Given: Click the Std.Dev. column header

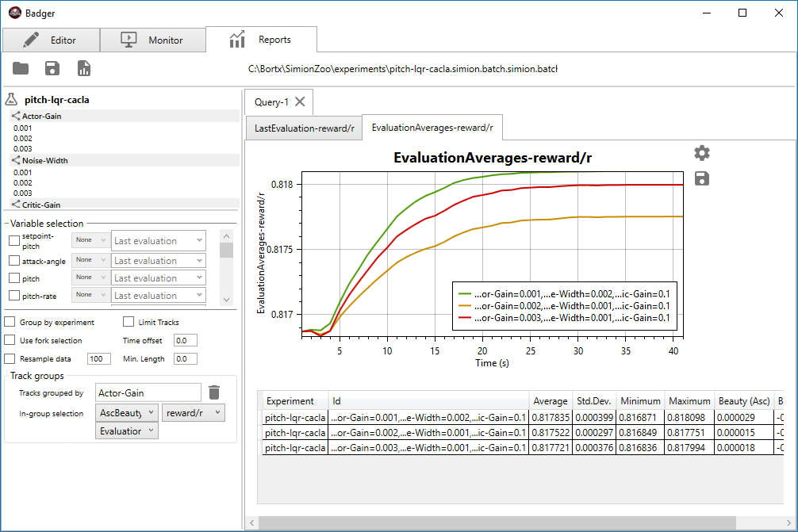Looking at the screenshot, I should [x=594, y=400].
